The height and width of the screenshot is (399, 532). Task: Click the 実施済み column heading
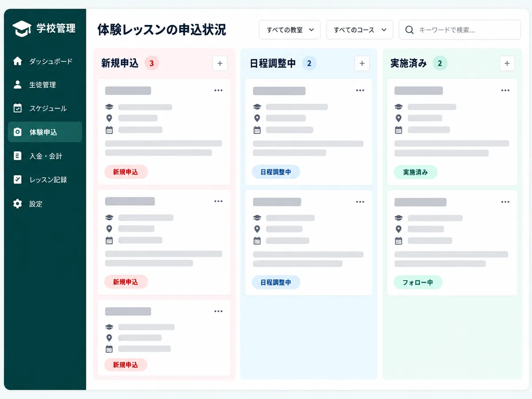pos(408,63)
